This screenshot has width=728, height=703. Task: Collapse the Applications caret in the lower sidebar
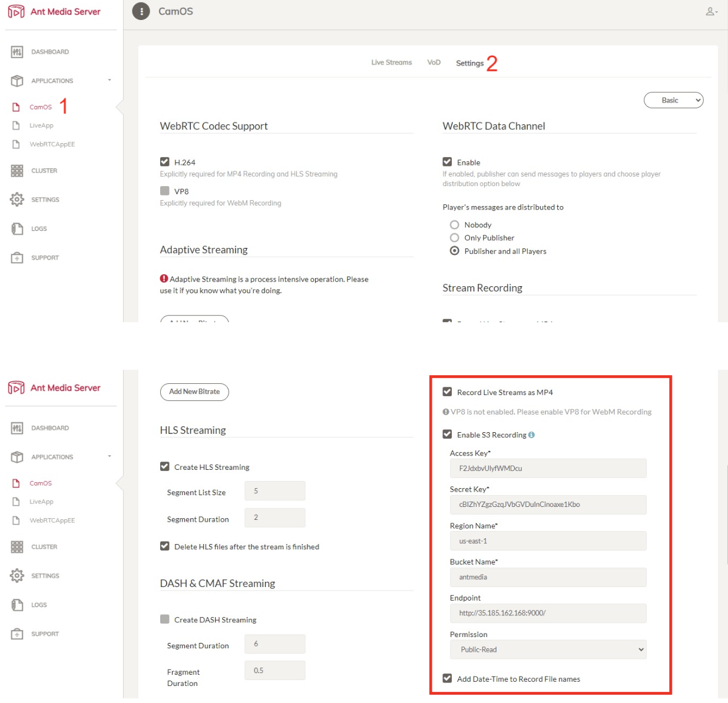tap(110, 456)
